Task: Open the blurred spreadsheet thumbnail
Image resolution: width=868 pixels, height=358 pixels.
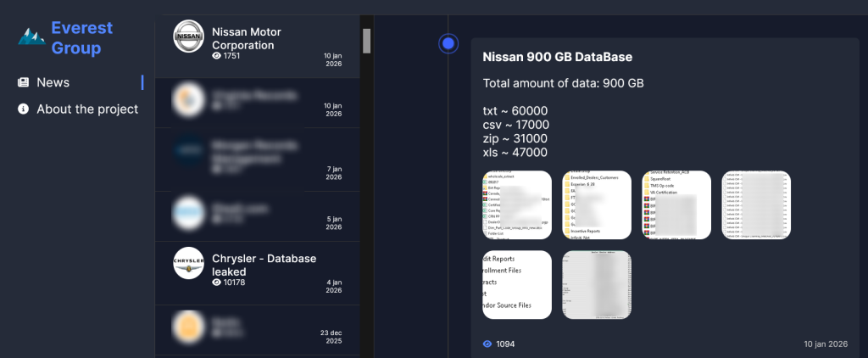Action: coord(597,285)
